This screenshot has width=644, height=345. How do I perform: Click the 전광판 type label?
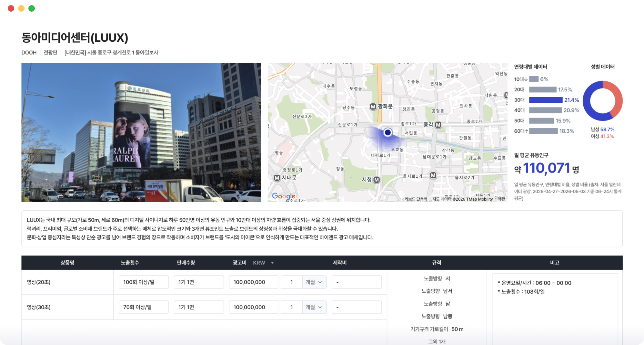(x=50, y=53)
